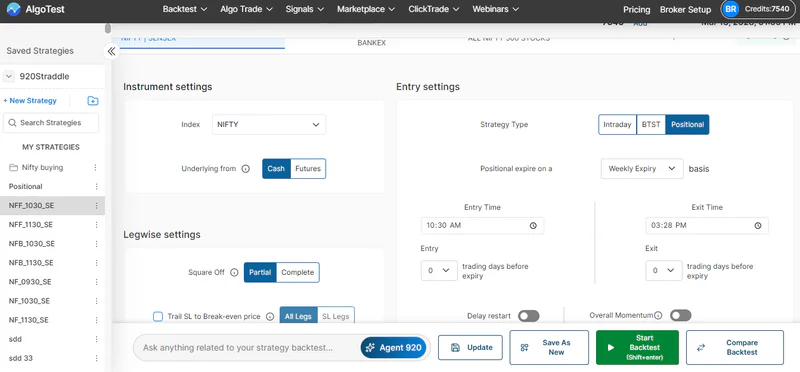This screenshot has height=372, width=800.
Task: Click the Save As New button
Action: pyautogui.click(x=548, y=348)
